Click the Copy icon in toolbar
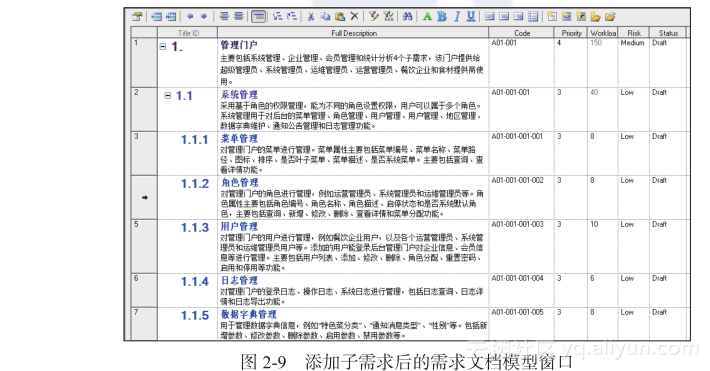The image size is (710, 371). [325, 17]
